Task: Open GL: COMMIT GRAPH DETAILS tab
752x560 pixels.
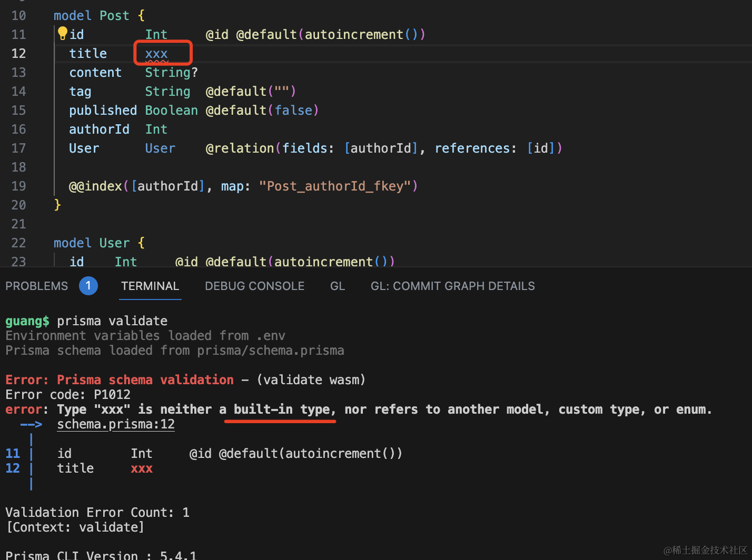Action: (x=453, y=286)
